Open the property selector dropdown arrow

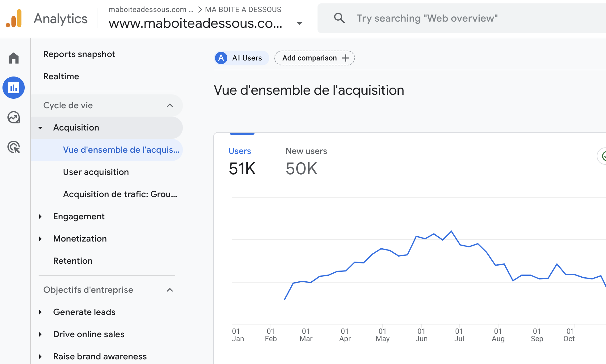pos(299,23)
